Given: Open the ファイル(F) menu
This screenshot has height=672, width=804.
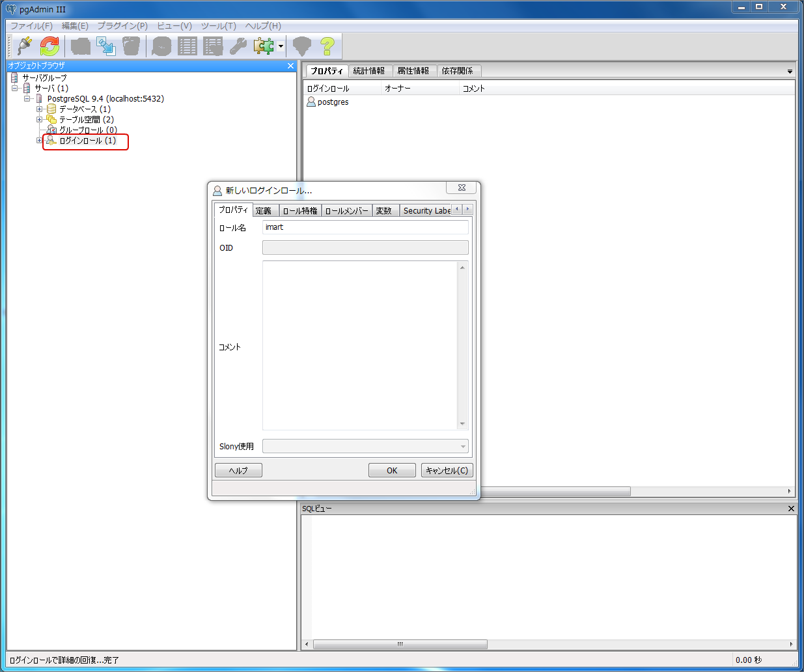Looking at the screenshot, I should click(x=31, y=25).
